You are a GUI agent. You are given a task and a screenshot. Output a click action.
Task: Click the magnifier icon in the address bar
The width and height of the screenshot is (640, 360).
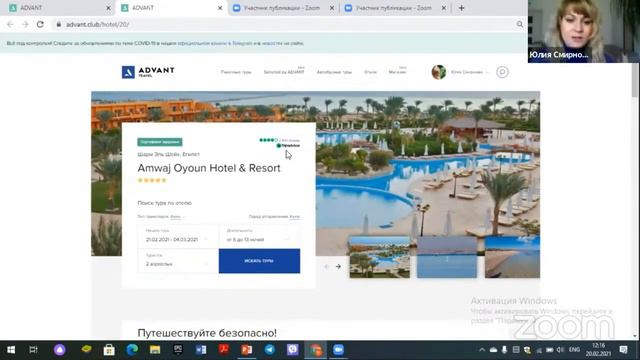[x=519, y=24]
